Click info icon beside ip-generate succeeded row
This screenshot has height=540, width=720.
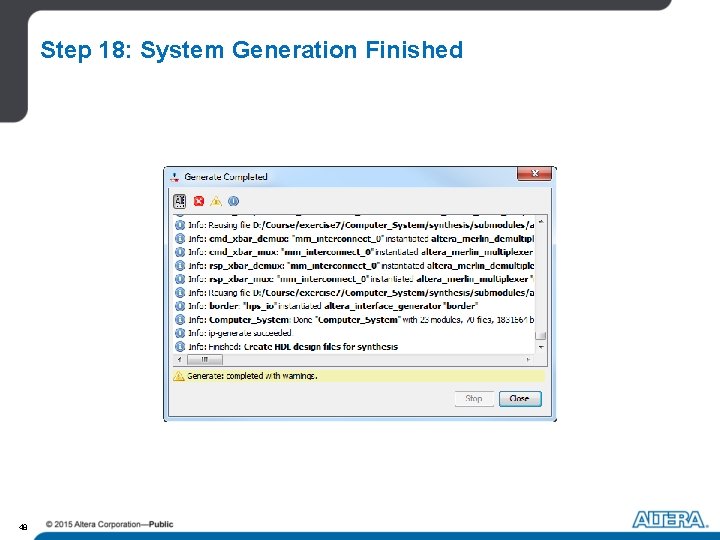pyautogui.click(x=180, y=333)
